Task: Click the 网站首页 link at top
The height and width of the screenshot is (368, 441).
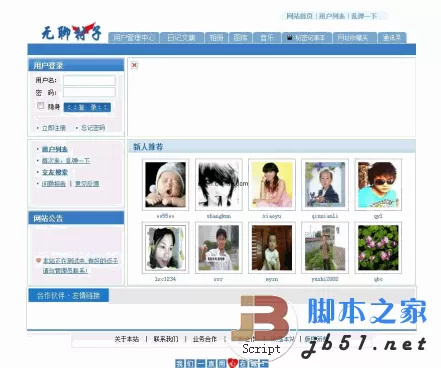Action: click(x=299, y=16)
